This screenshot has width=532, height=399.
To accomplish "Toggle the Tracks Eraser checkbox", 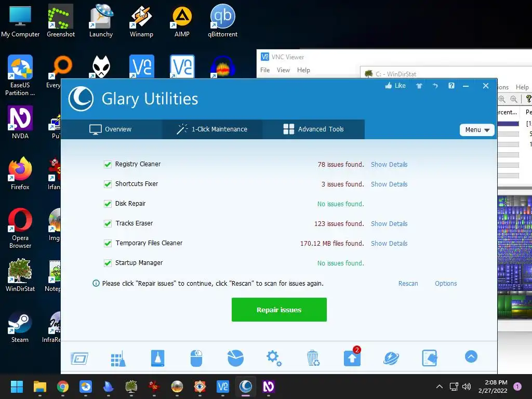I will coord(108,223).
